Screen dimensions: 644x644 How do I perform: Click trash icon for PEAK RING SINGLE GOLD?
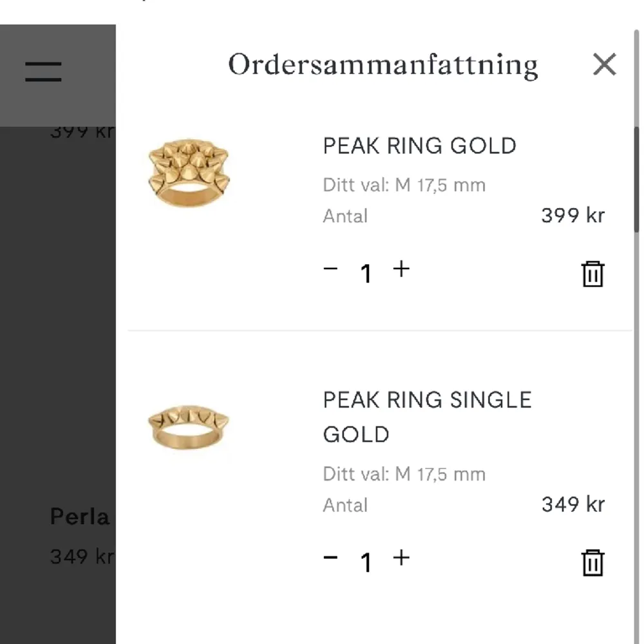(x=592, y=562)
